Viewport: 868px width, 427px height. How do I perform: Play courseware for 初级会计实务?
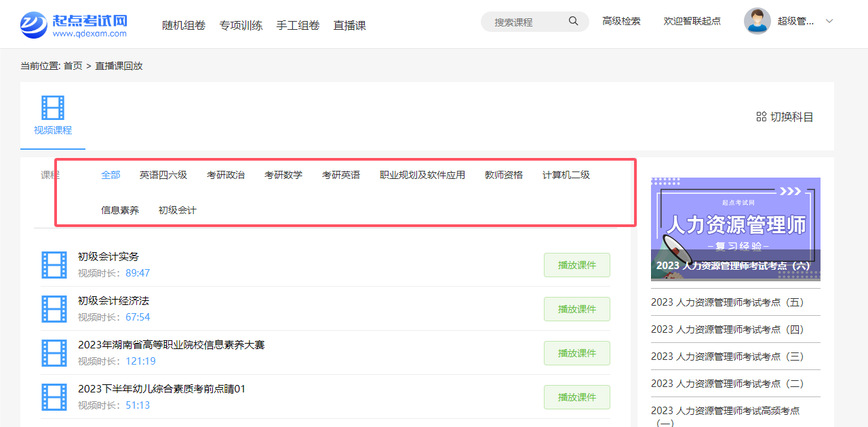coord(576,265)
